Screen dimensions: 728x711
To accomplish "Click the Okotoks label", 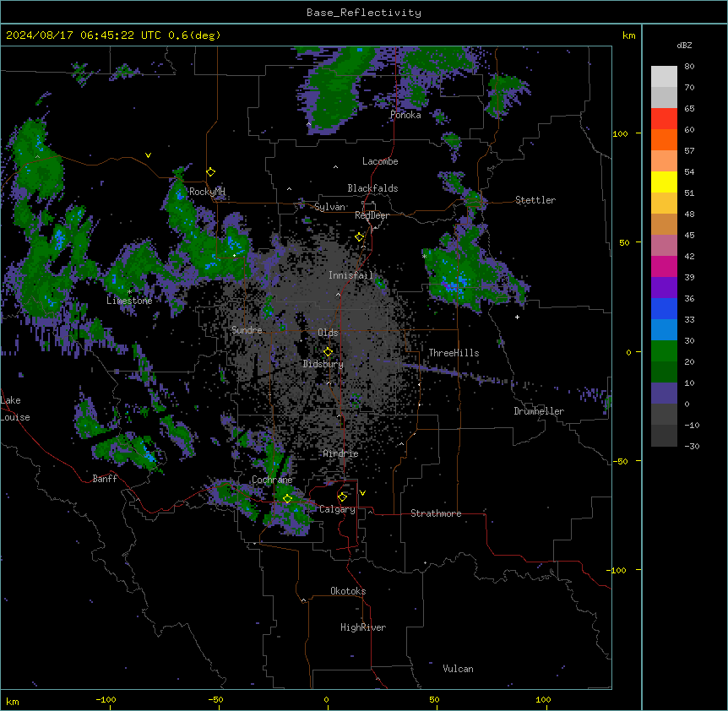I will [x=348, y=591].
